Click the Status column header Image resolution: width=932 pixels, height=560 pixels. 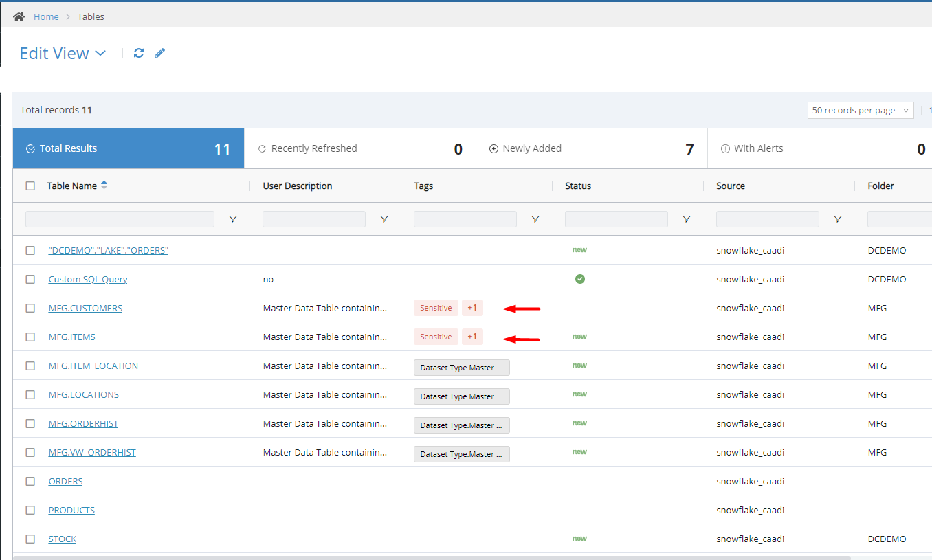[578, 186]
